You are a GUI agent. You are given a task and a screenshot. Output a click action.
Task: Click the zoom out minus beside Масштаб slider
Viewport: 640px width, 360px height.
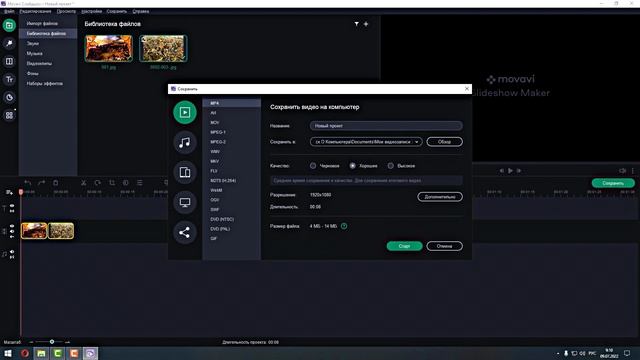pos(31,342)
